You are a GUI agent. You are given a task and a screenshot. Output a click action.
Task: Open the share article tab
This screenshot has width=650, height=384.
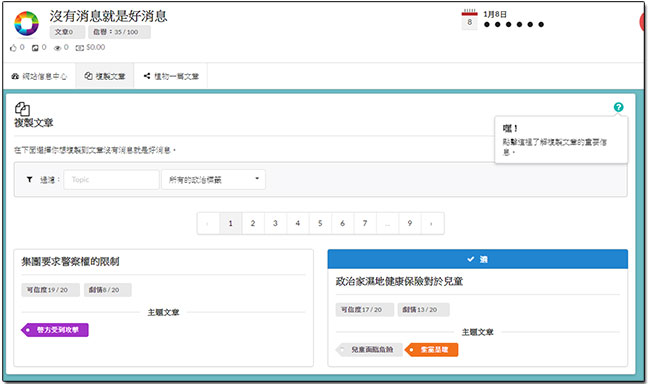171,76
